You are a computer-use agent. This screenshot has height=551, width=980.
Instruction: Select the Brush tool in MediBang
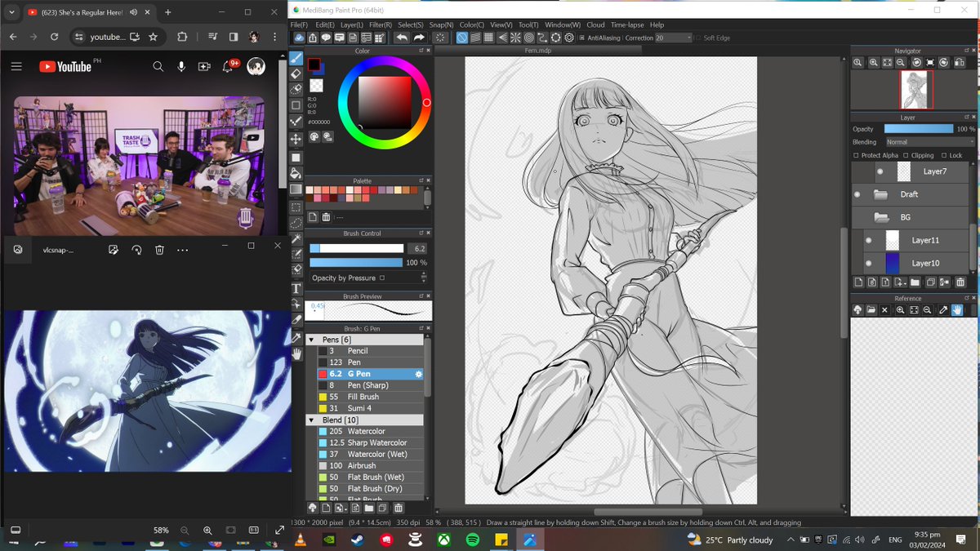(x=296, y=57)
